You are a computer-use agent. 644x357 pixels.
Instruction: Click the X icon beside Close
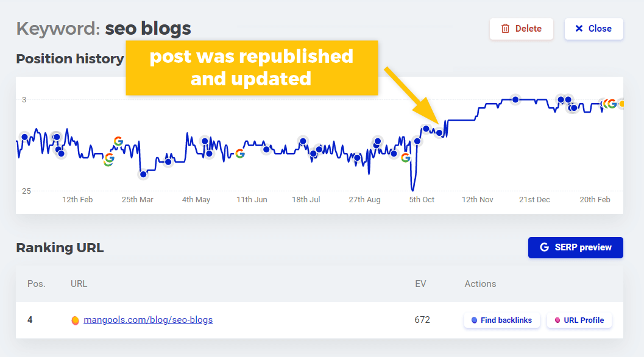coord(579,29)
